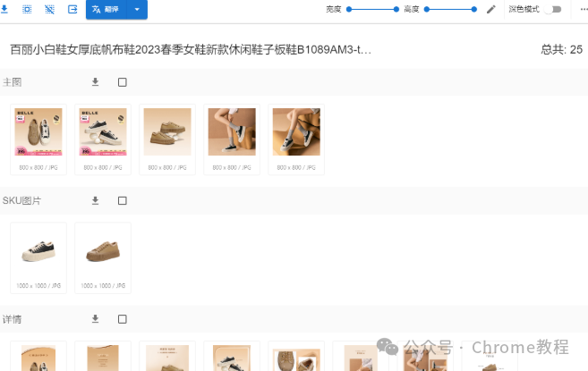The width and height of the screenshot is (588, 371).
Task: Select the third 详情 image with single khaki shoe
Action: click(x=167, y=358)
